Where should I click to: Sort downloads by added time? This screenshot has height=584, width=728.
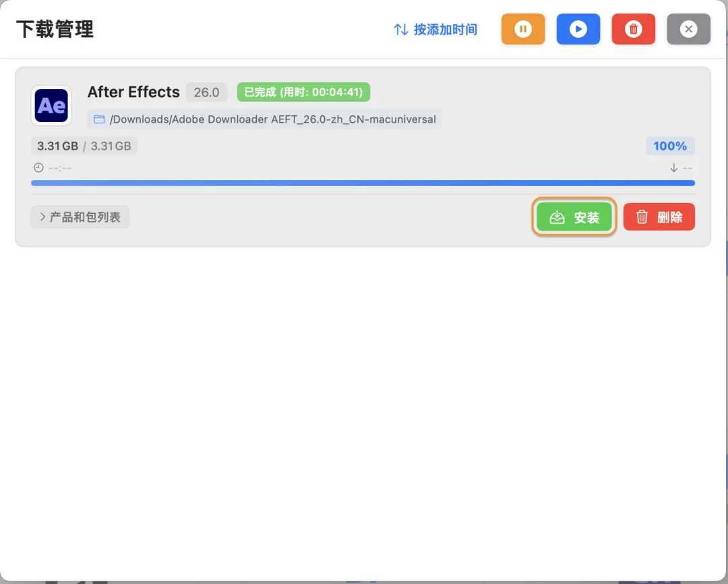435,30
